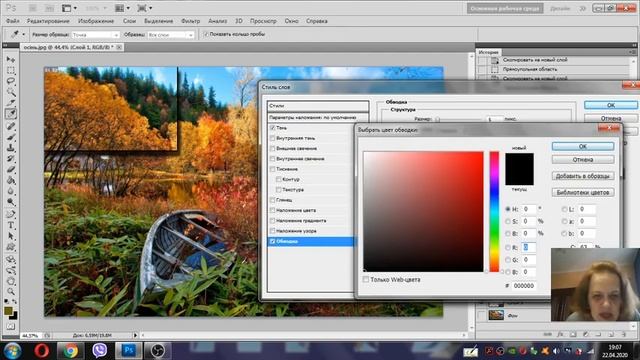Open the Фильтр menu
The height and width of the screenshot is (360, 640).
pos(191,21)
